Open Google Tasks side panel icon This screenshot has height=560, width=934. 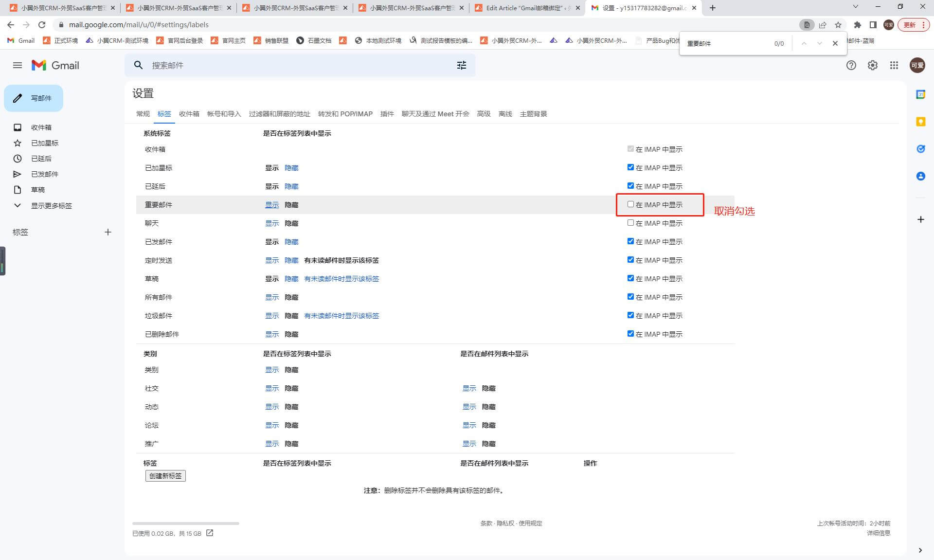920,149
